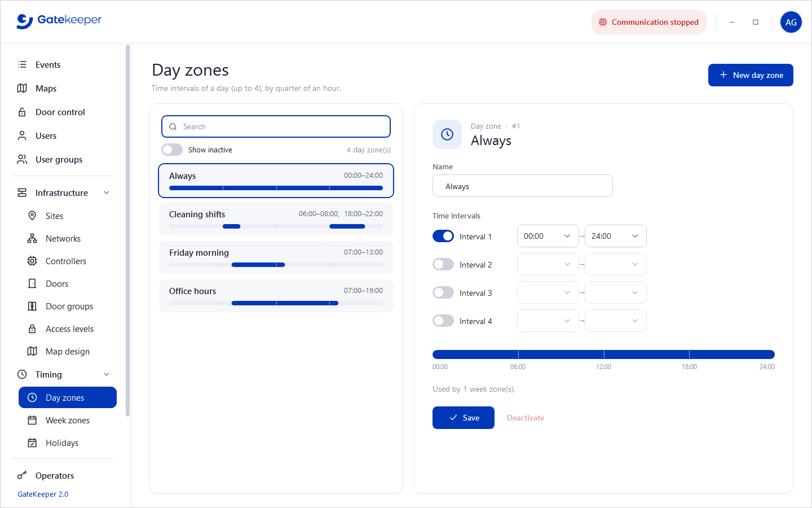
Task: Save the day zone
Action: 464,418
